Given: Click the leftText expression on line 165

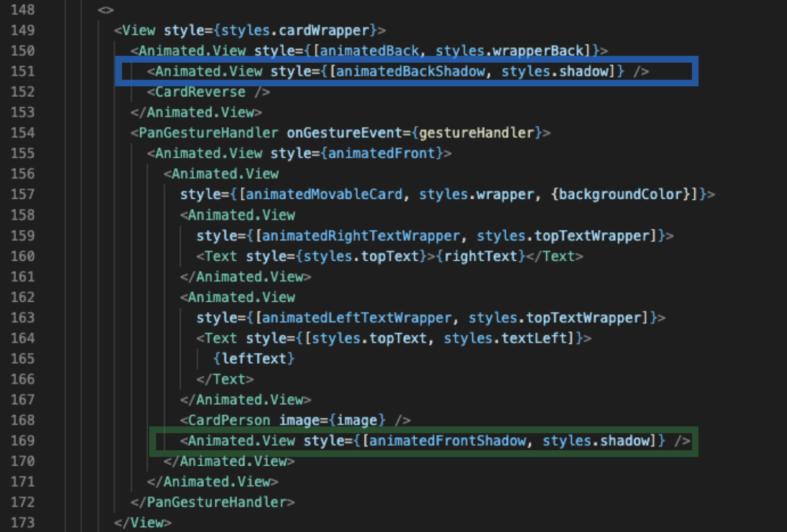Looking at the screenshot, I should pos(254,359).
